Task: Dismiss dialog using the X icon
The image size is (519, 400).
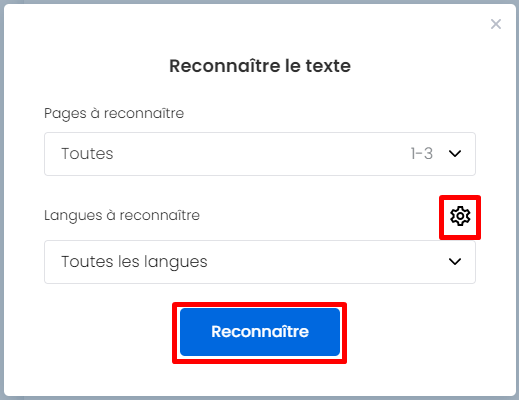Action: (496, 24)
